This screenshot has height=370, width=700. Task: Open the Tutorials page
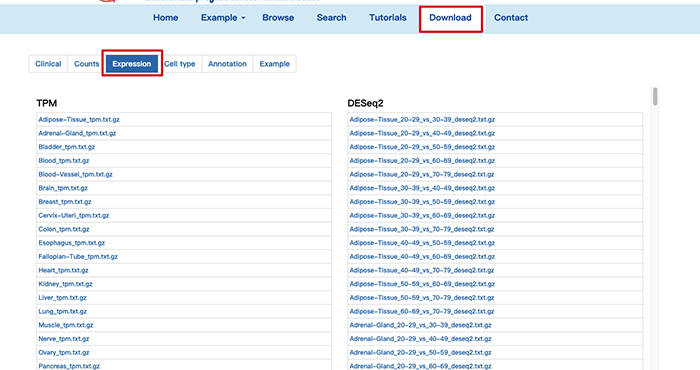[388, 18]
